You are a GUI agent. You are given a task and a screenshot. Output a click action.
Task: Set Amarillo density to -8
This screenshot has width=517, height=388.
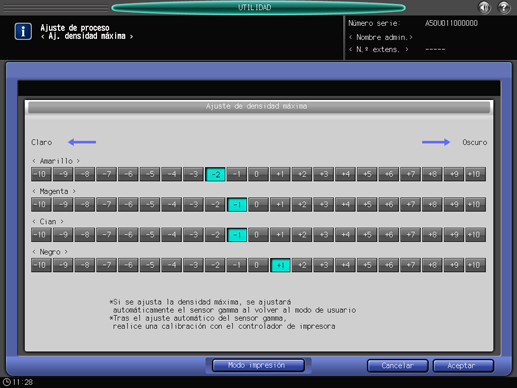85,174
